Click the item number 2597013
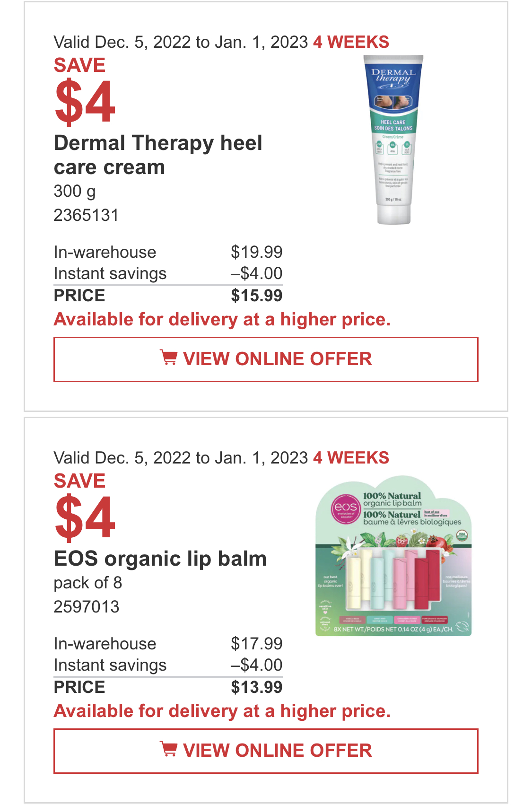The image size is (532, 805). pyautogui.click(x=87, y=607)
